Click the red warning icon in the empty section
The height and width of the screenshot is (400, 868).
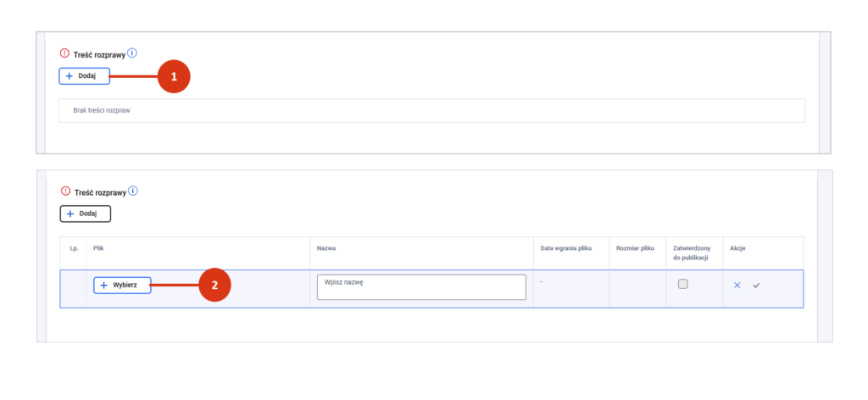click(x=64, y=53)
